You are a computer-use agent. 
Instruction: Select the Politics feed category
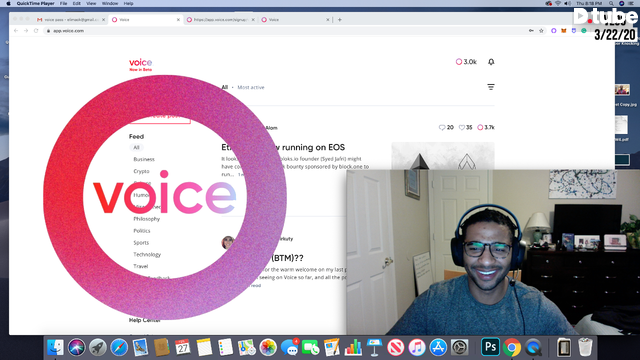click(142, 231)
